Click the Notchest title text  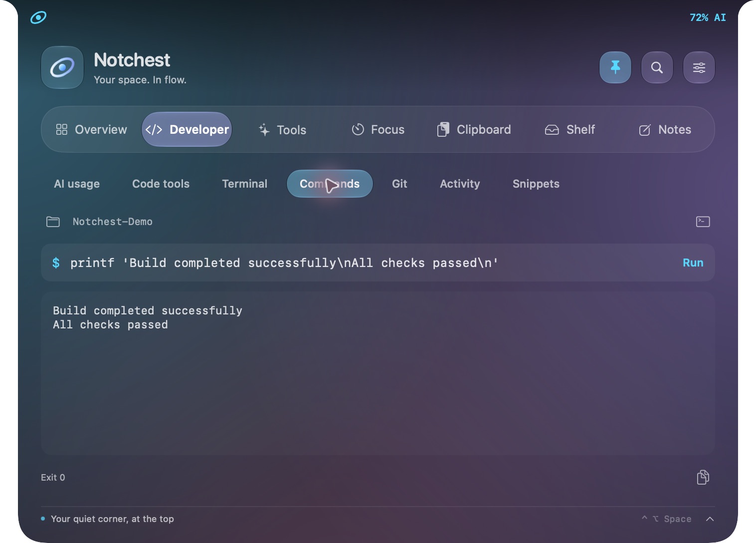pos(132,60)
